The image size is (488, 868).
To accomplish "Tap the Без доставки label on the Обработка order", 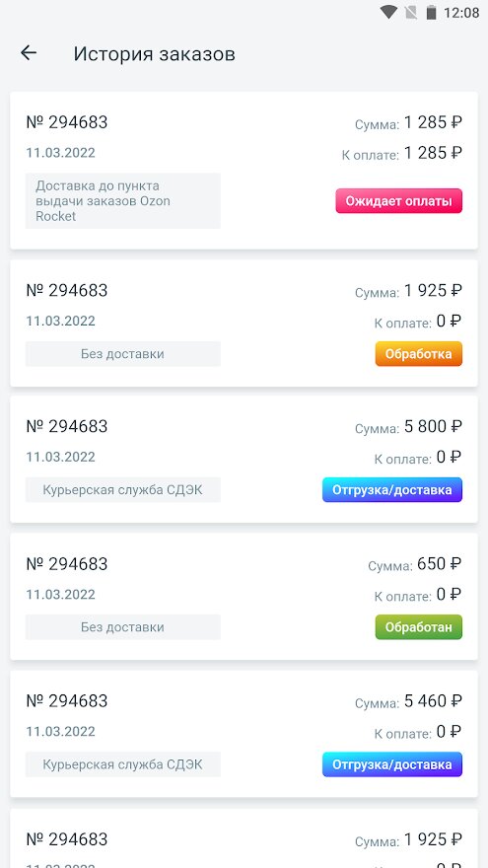I will [123, 354].
